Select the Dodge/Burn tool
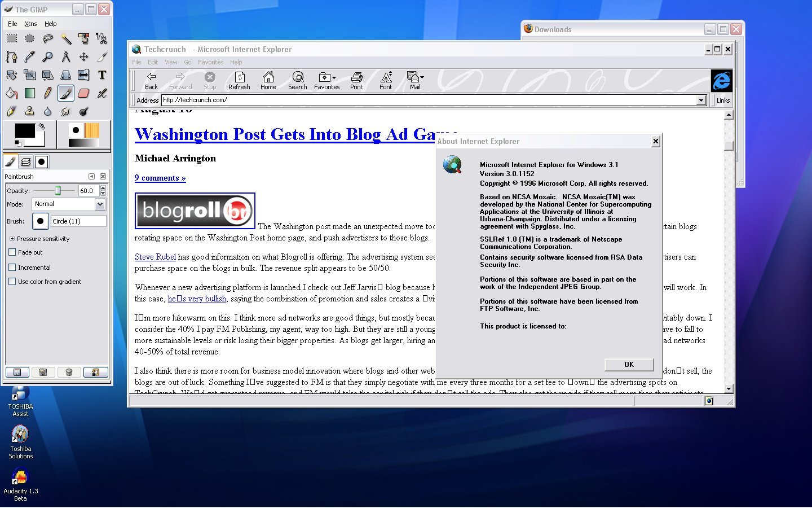The width and height of the screenshot is (812, 508). tap(84, 111)
